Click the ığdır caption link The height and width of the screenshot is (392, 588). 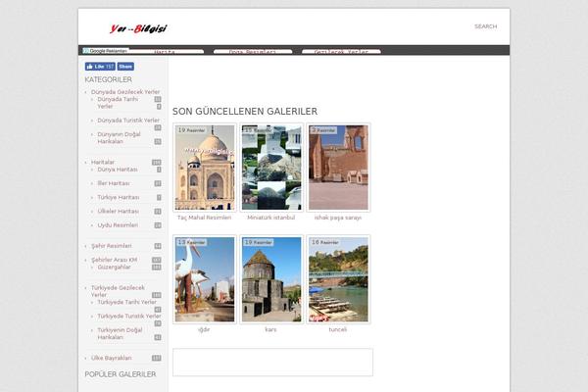(204, 329)
